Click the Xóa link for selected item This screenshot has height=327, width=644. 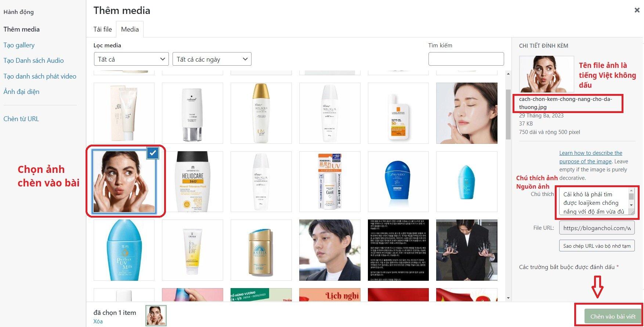point(98,321)
